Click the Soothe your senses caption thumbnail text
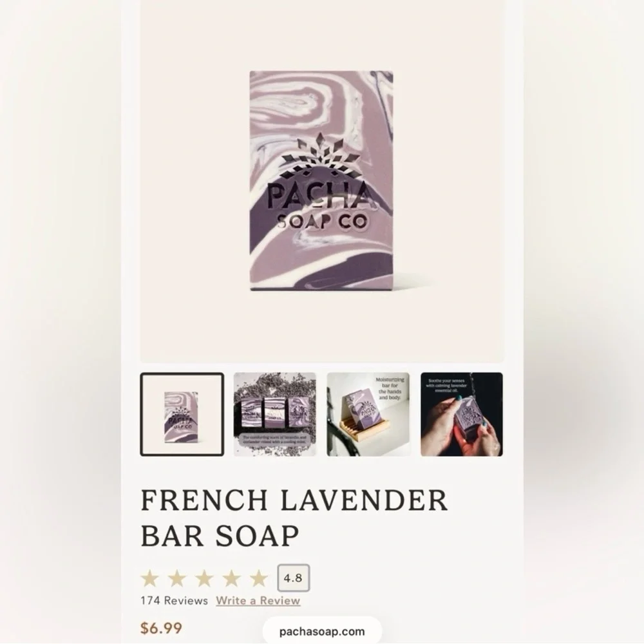Screen dimensions: 644x644 (x=446, y=386)
